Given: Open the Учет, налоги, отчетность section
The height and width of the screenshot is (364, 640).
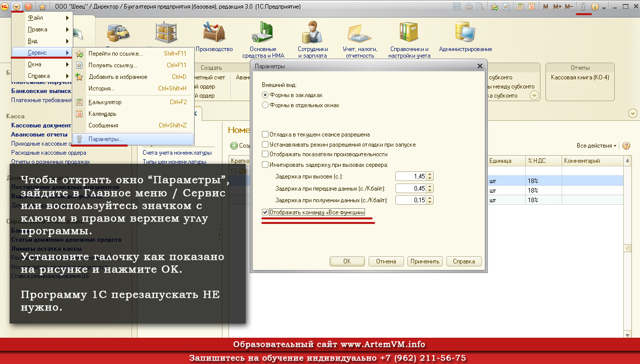Looking at the screenshot, I should (x=360, y=40).
